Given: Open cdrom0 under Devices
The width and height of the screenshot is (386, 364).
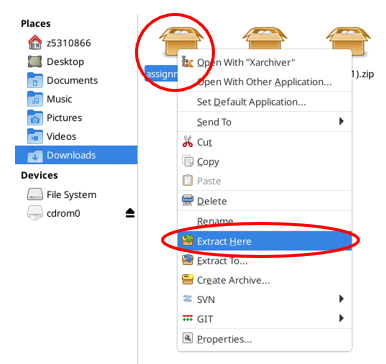Looking at the screenshot, I should [x=76, y=213].
